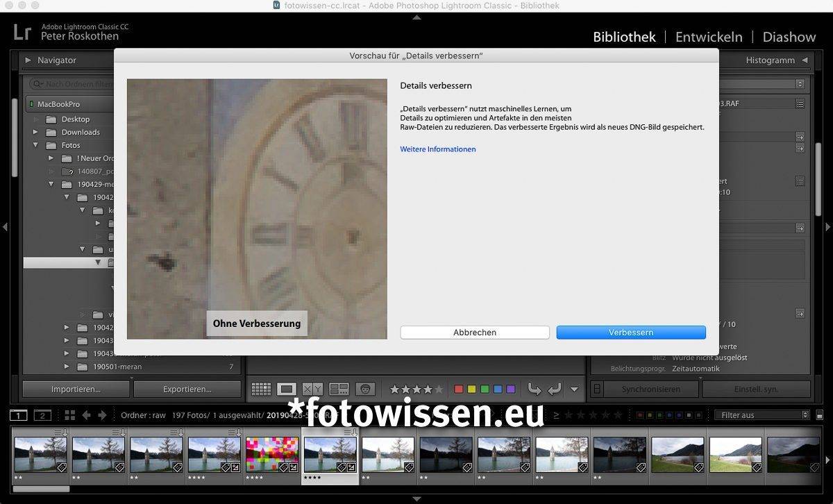
Task: Select the green meadow landscape thumbnail
Action: [678, 455]
